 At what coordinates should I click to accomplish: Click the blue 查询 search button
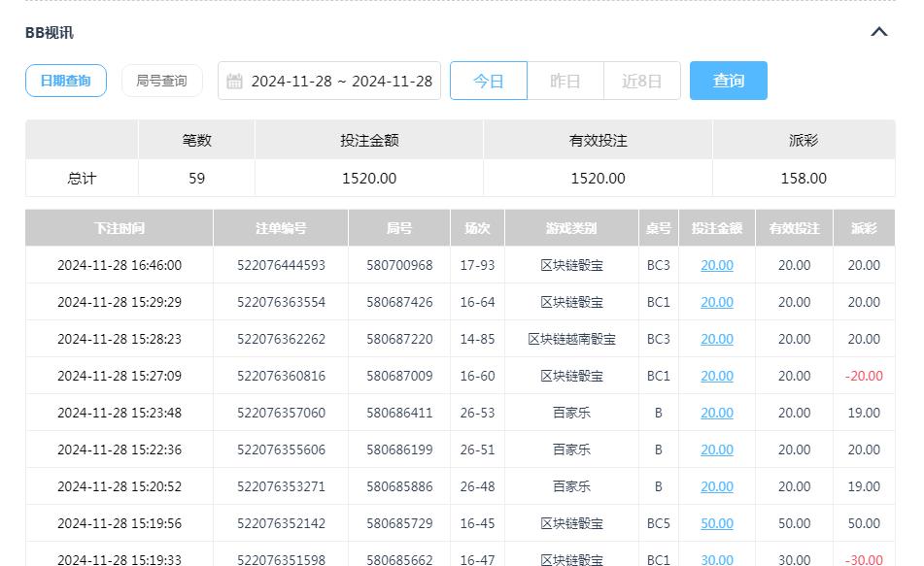[728, 81]
